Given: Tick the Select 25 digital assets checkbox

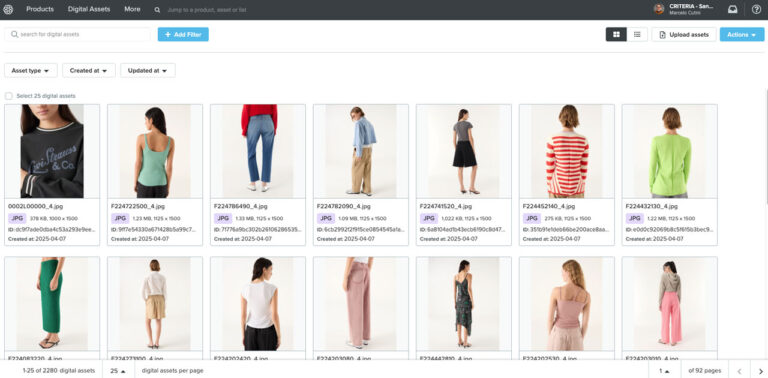Looking at the screenshot, I should 8,96.
